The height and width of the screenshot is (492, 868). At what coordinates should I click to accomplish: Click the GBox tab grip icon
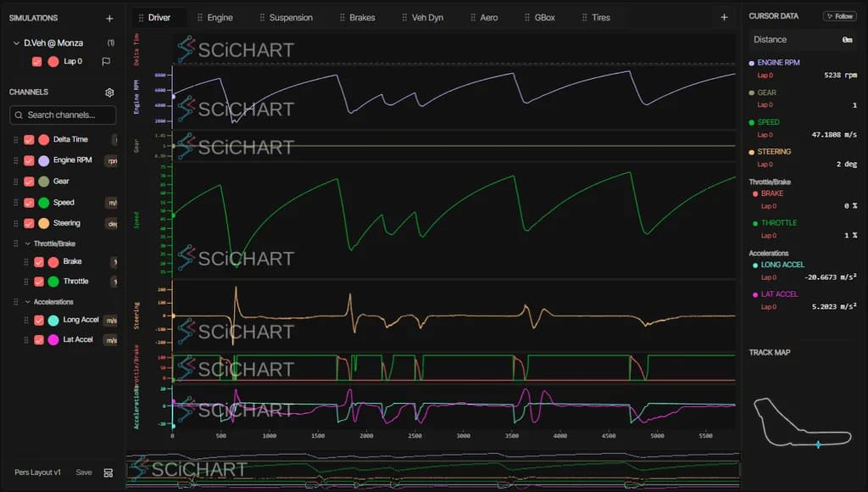point(527,18)
